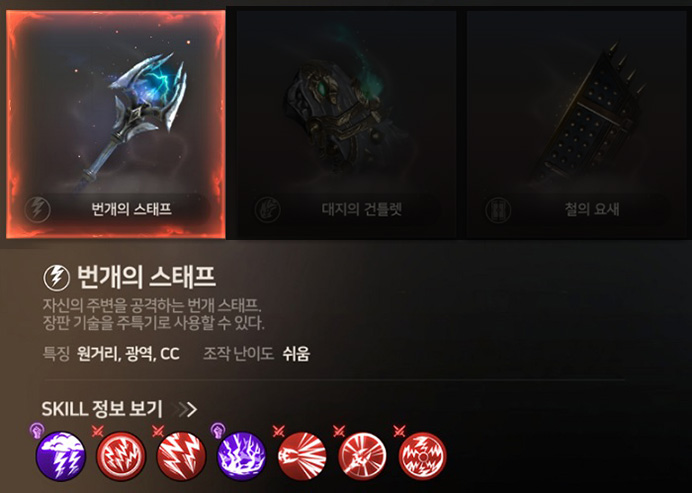
Task: Select the 번개의 스태프 weapon card
Action: pos(116,124)
